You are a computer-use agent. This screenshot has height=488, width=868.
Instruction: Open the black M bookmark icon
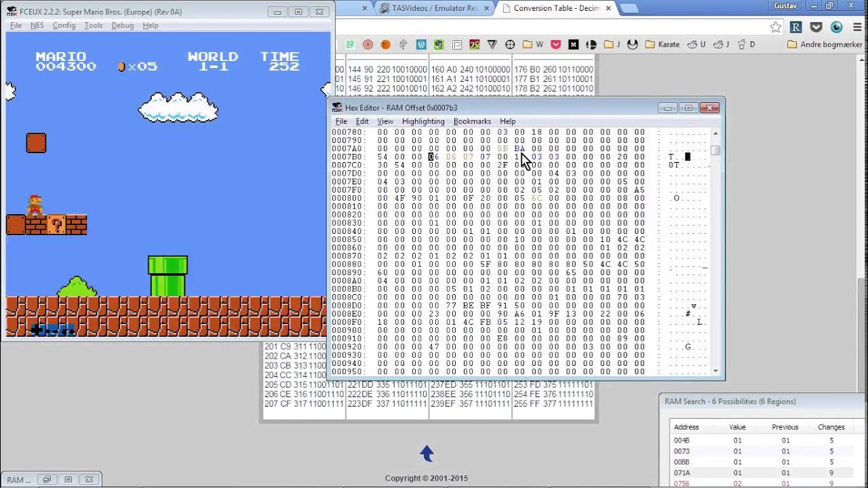click(x=574, y=45)
